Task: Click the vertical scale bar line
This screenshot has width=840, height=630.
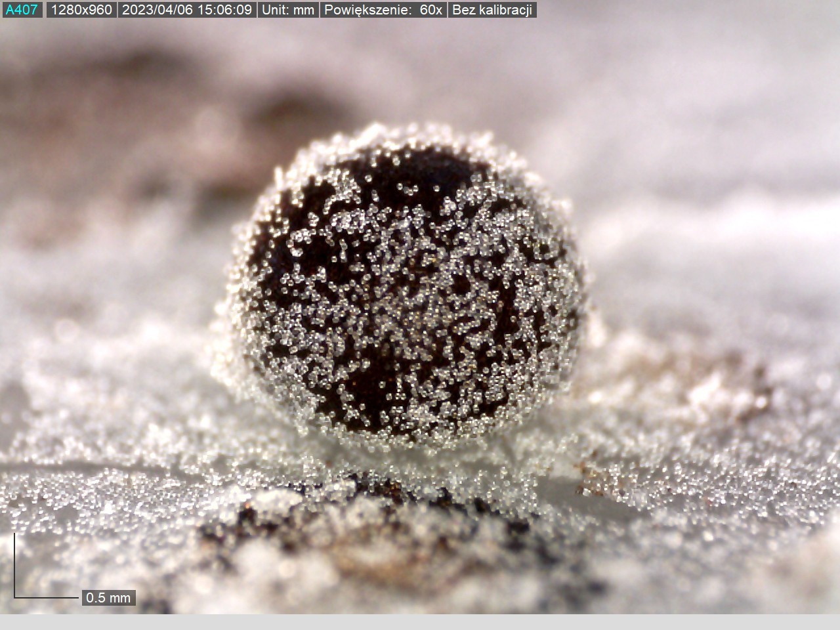Action: click(x=14, y=564)
